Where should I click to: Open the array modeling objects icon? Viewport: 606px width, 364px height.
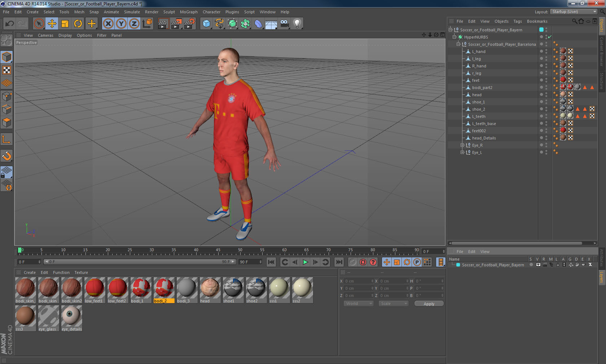[245, 24]
